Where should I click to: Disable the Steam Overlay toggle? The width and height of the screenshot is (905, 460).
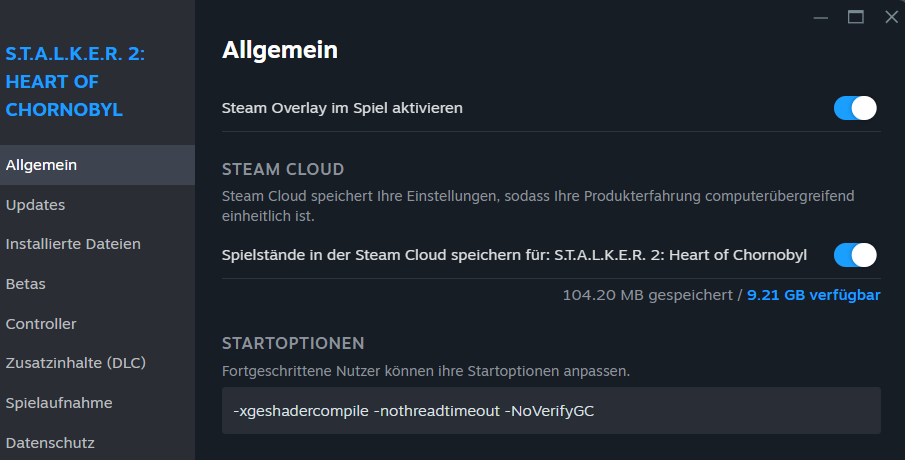(855, 108)
